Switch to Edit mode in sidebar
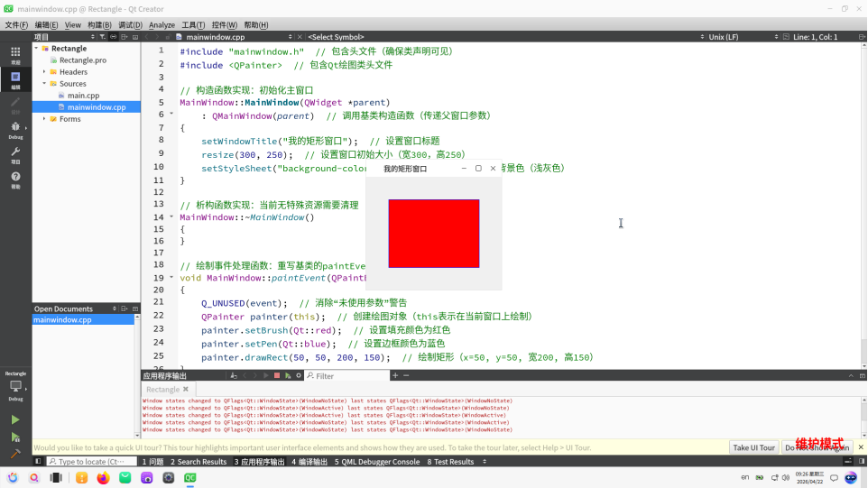Viewport: 868px width, 488px height. 15,79
